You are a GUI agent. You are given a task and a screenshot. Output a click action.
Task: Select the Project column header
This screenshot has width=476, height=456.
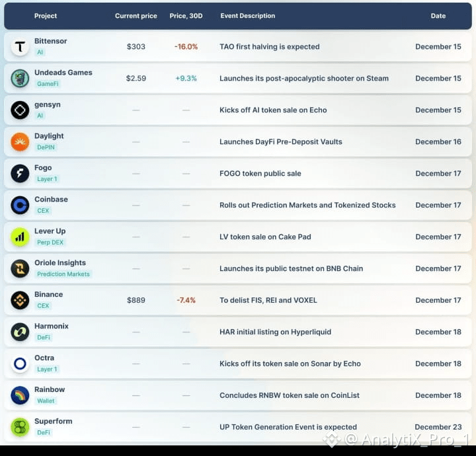[x=46, y=16]
